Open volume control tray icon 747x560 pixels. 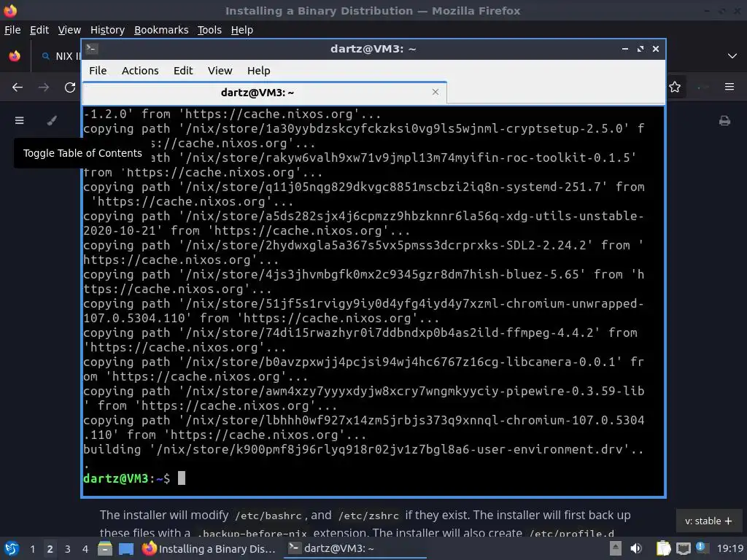coord(636,548)
